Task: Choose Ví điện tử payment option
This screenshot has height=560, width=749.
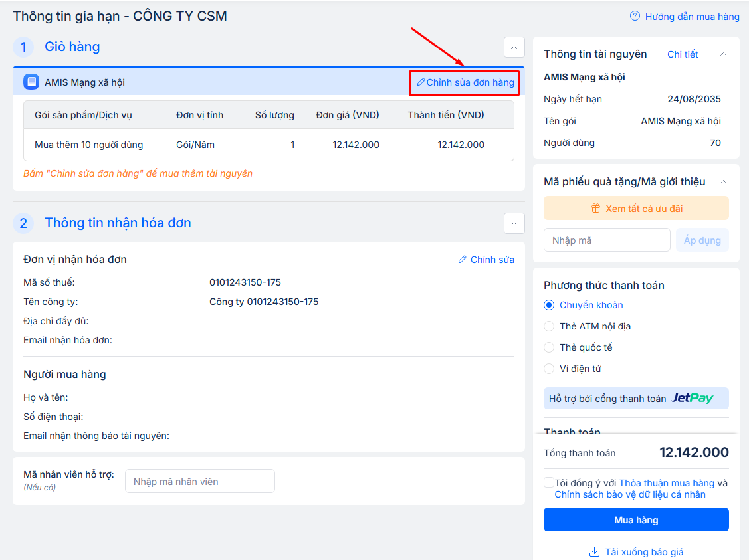Action: pos(549,369)
